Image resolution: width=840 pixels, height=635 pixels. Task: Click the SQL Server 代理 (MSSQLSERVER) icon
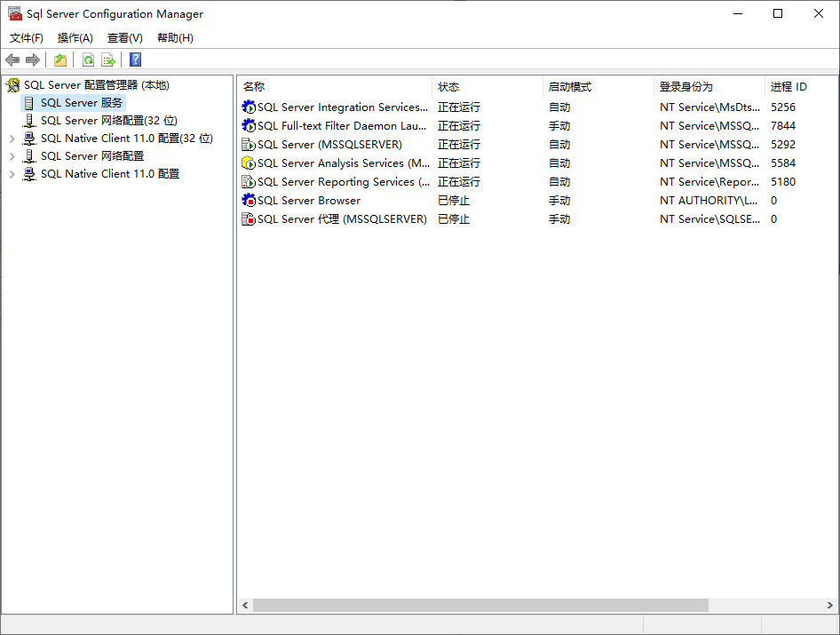pyautogui.click(x=247, y=218)
